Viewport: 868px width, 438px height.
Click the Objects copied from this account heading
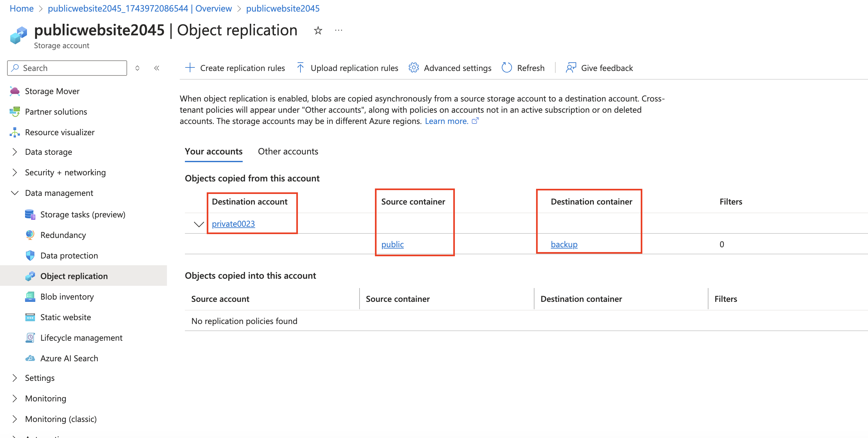point(252,178)
